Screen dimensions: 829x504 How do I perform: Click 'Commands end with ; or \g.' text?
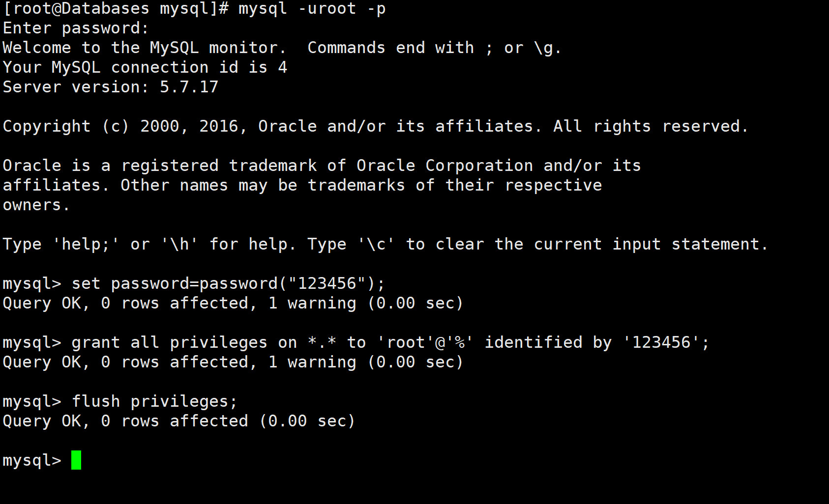[x=435, y=48]
